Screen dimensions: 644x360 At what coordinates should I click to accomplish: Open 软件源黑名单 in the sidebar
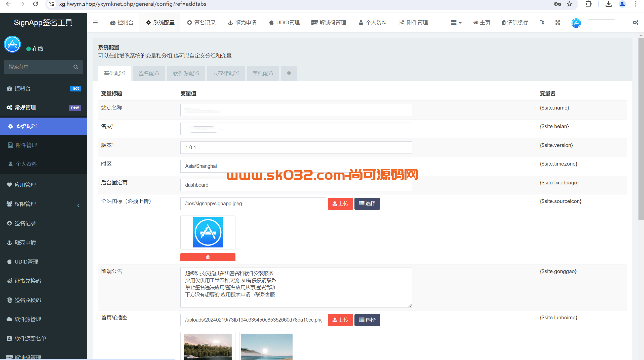pos(43,338)
